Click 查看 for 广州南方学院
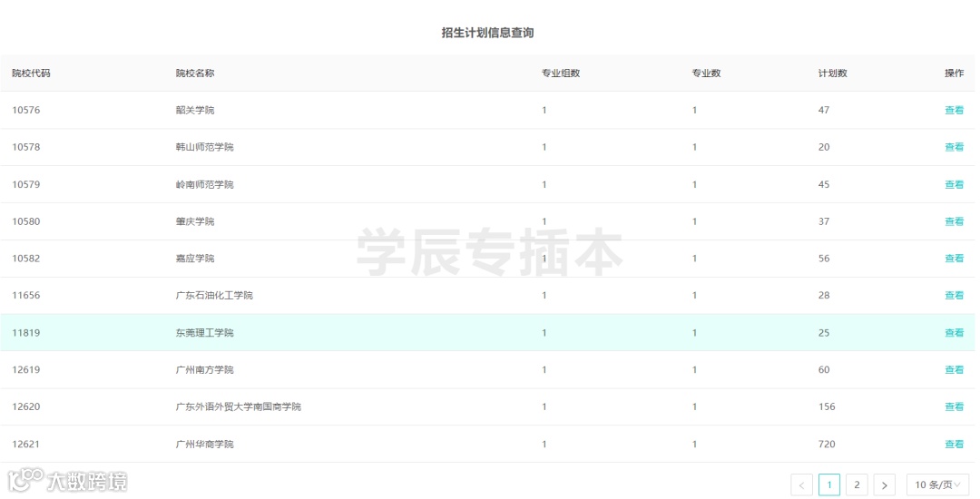This screenshot has width=980, height=499. (x=954, y=369)
